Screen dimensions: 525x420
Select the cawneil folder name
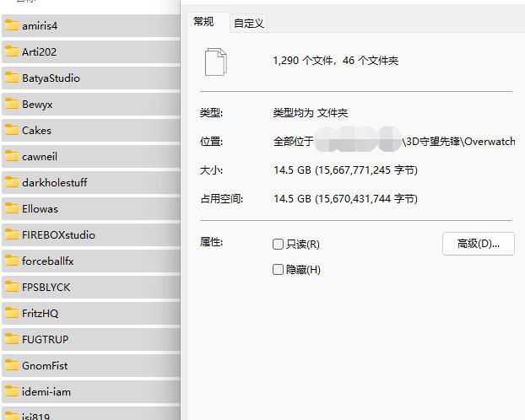pyautogui.click(x=40, y=156)
